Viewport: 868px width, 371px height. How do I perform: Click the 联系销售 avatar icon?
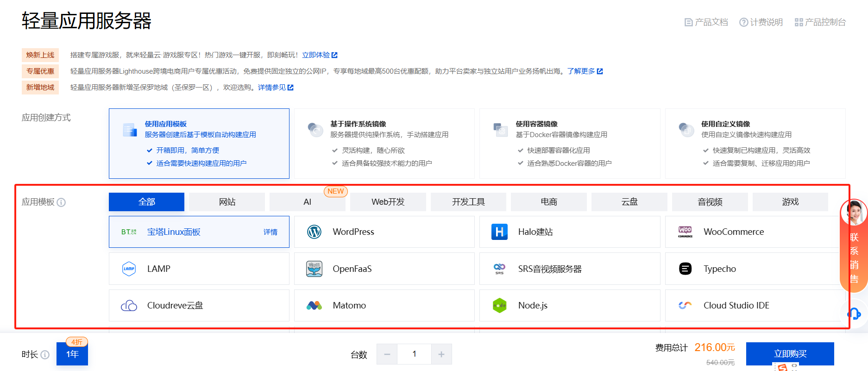tap(854, 213)
